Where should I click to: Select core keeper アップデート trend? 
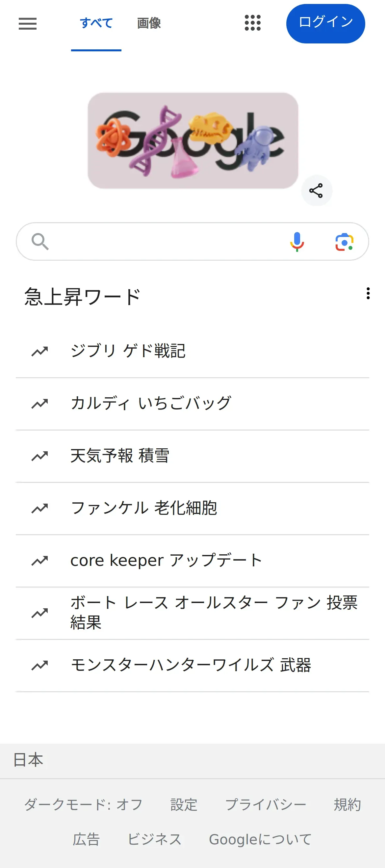pyautogui.click(x=166, y=560)
